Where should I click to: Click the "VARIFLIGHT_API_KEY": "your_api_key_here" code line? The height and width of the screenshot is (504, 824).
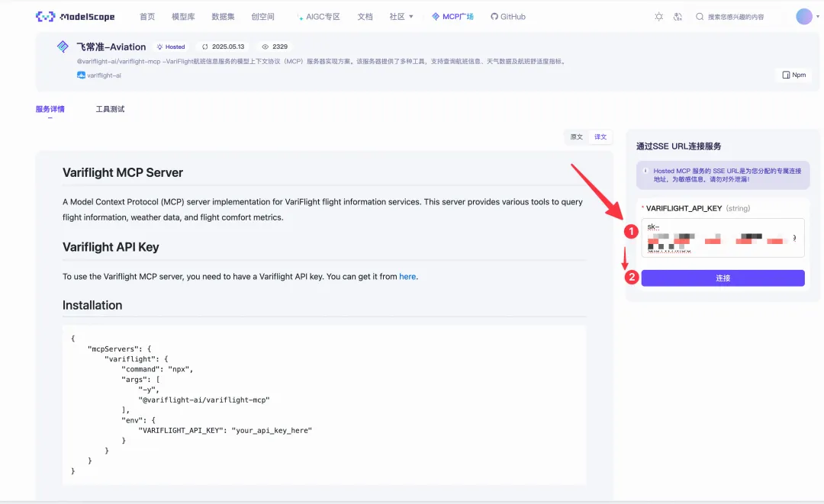click(x=225, y=431)
